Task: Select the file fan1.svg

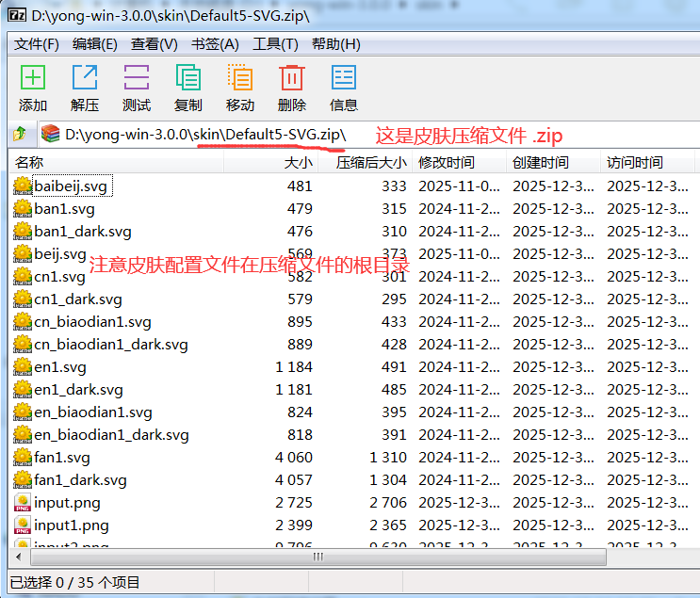Action: [62, 458]
